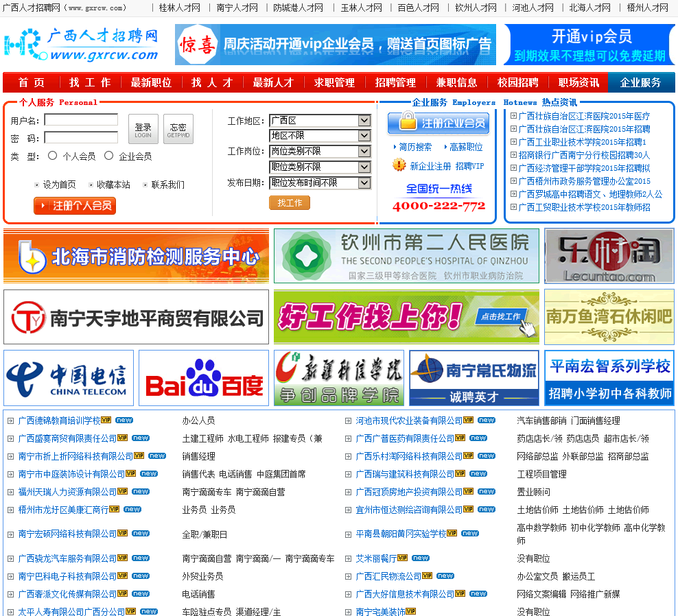Click the 乐村淘 Lecuntao.com logo

[x=609, y=256]
